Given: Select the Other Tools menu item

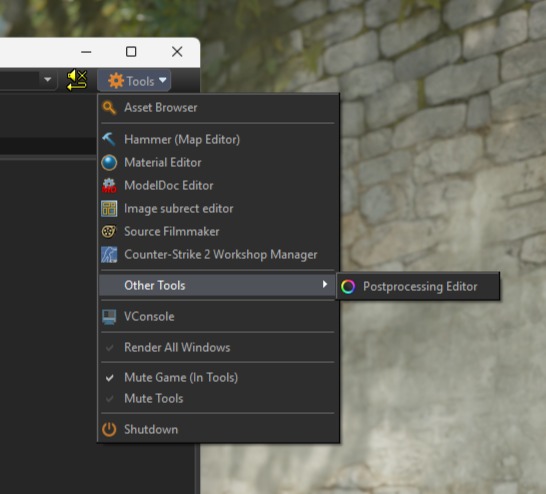Looking at the screenshot, I should click(218, 285).
